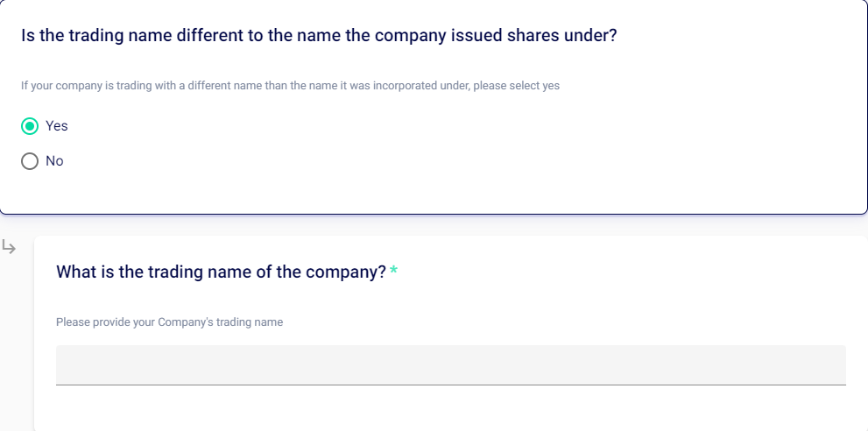The height and width of the screenshot is (431, 868).
Task: Click the 'Yes' option label text
Action: 57,126
